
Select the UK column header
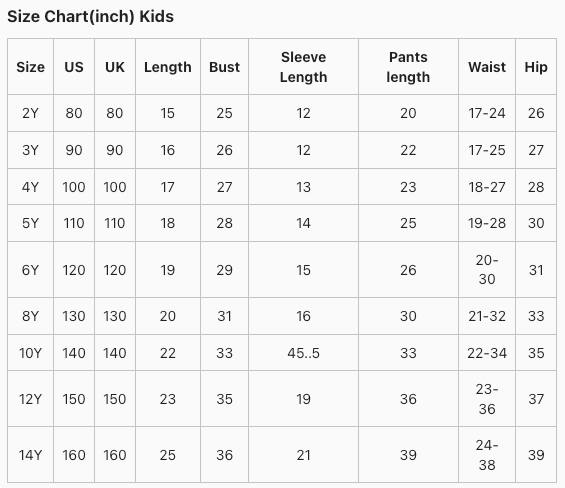[x=115, y=67]
